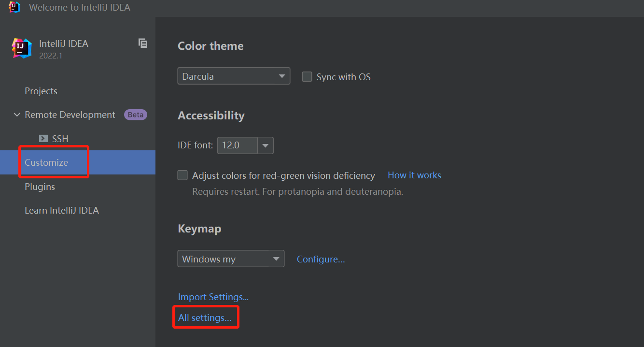Image resolution: width=644 pixels, height=347 pixels.
Task: Click the How it works link
Action: tap(414, 175)
